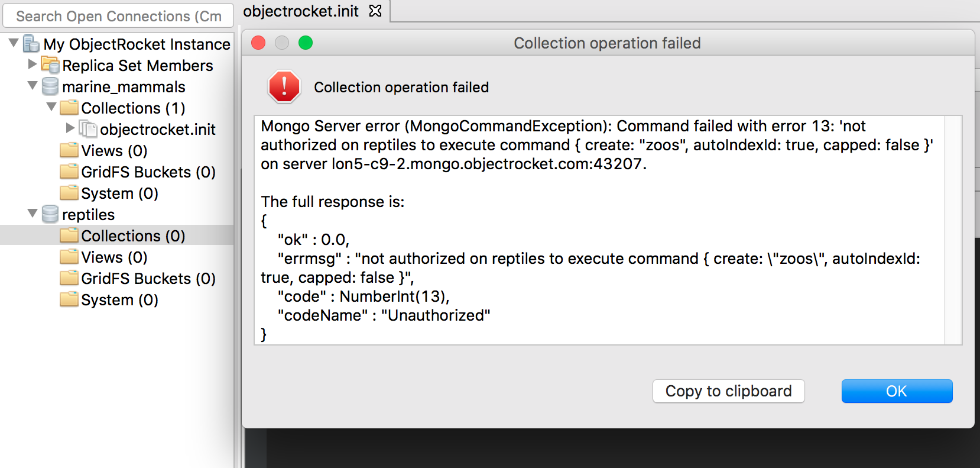
Task: Click the System folder icon under reptiles
Action: (x=68, y=299)
